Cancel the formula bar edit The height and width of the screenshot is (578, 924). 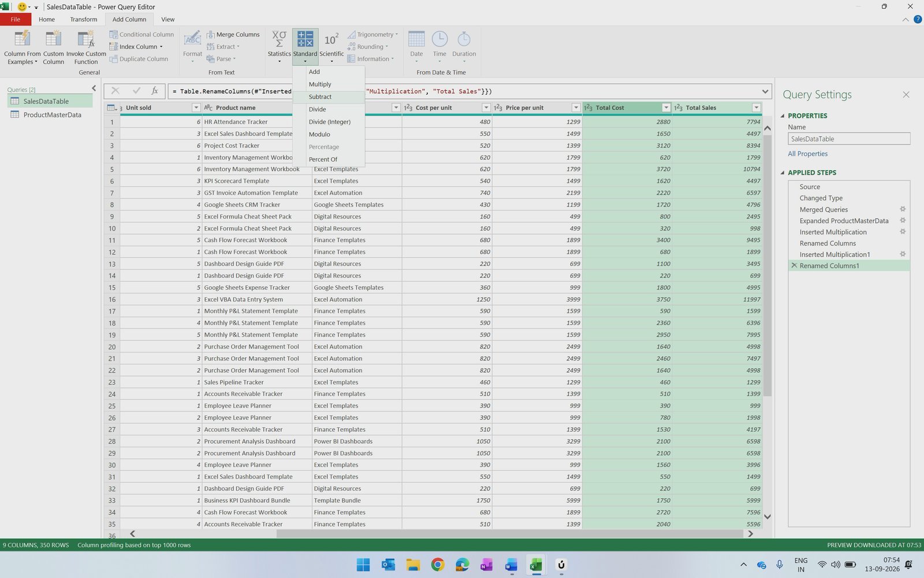pos(115,91)
